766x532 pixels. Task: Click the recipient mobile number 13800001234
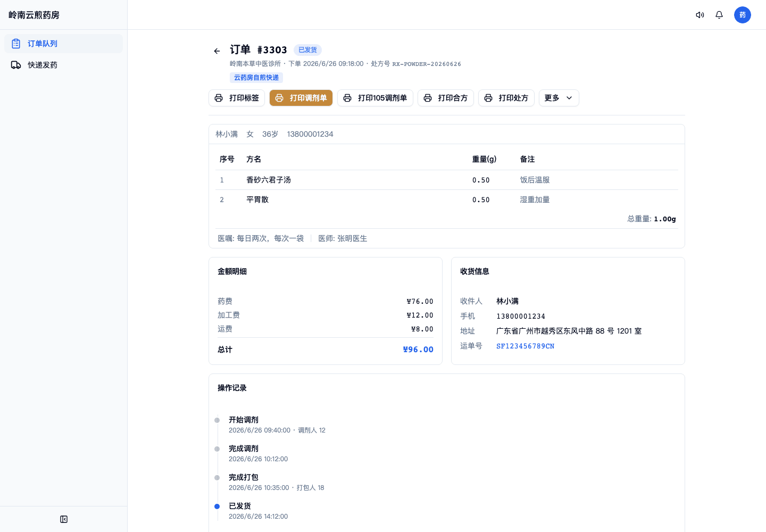click(x=521, y=317)
